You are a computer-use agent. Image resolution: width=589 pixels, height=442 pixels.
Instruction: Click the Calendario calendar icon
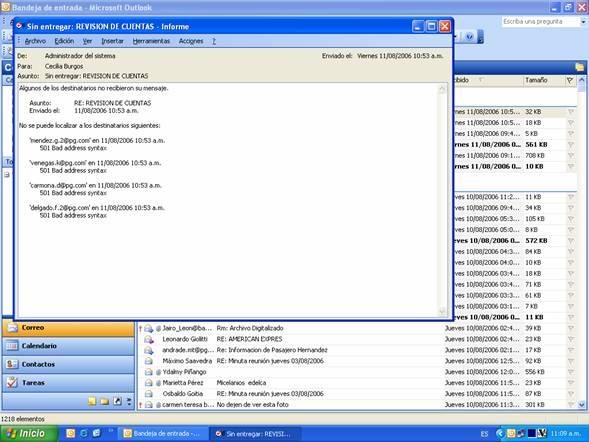[12, 346]
